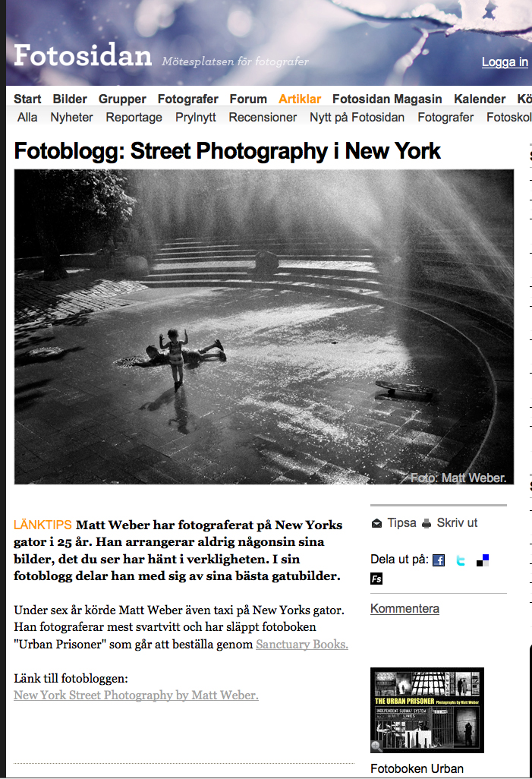Switch to the Recensioner subcategory
532x779 pixels.
tap(263, 117)
